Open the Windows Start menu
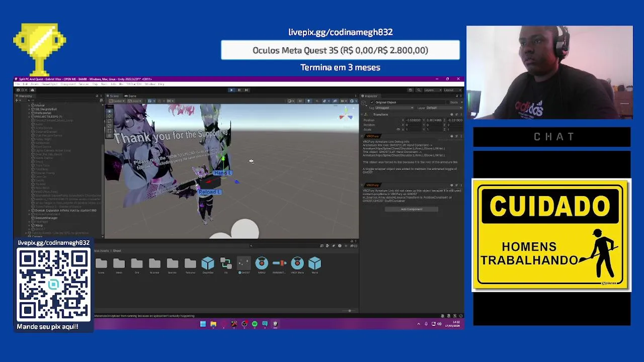This screenshot has width=644, height=362. point(203,324)
